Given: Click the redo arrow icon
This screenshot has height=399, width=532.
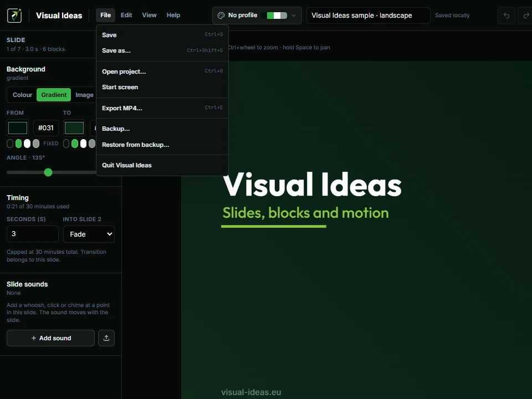Looking at the screenshot, I should click(x=525, y=16).
